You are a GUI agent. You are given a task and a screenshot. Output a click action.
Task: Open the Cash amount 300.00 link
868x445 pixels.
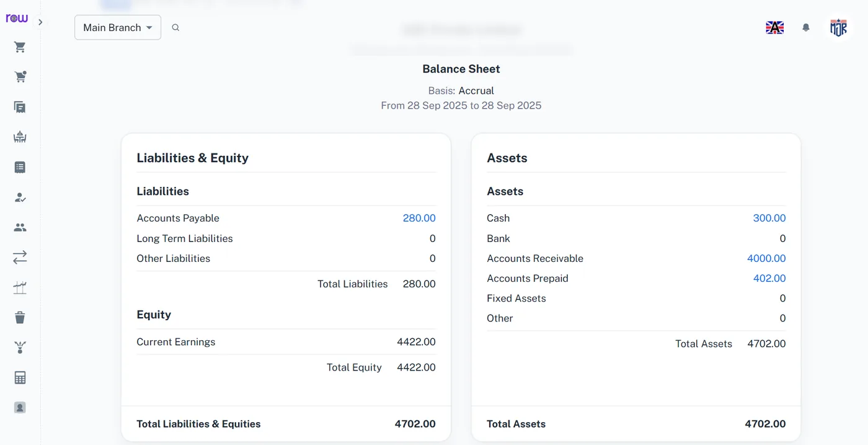click(x=769, y=218)
